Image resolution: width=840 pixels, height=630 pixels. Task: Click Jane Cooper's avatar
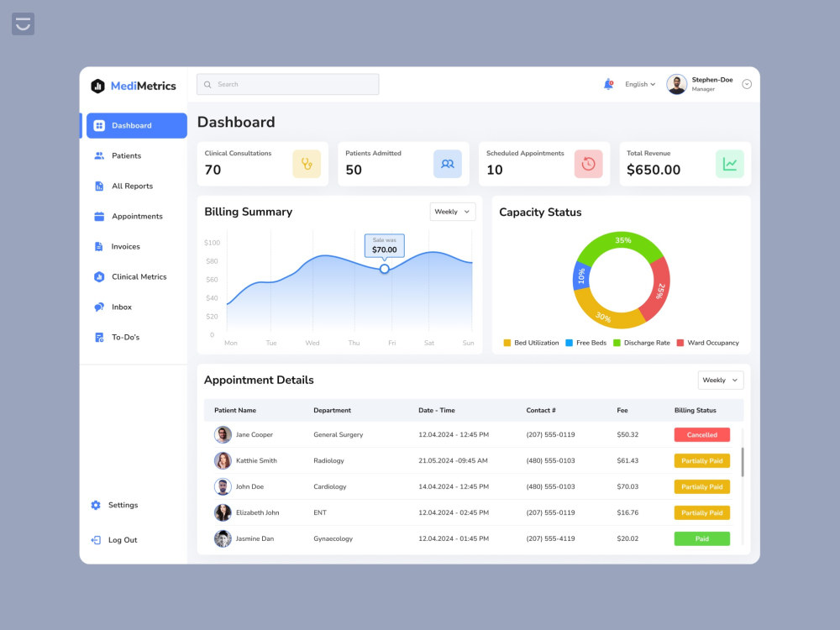[x=223, y=434]
